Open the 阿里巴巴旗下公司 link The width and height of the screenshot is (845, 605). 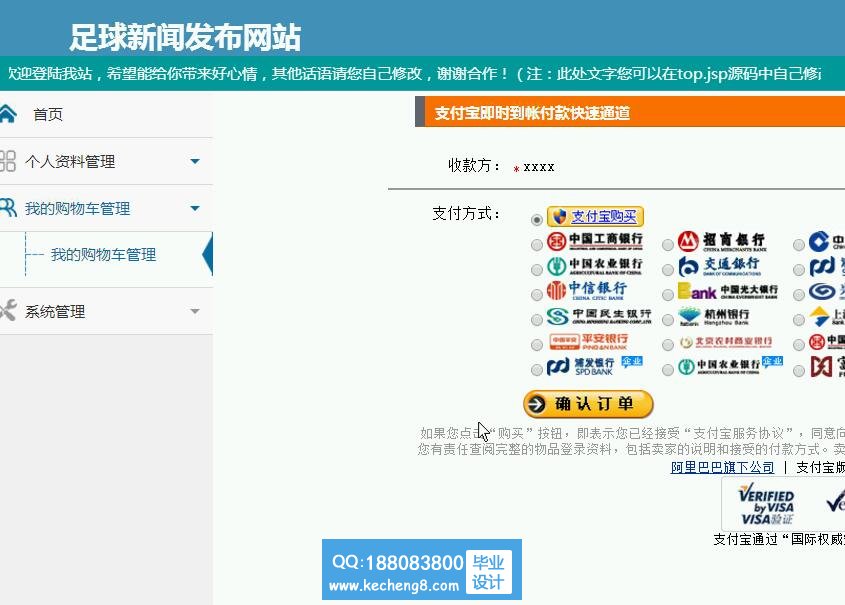click(x=722, y=467)
